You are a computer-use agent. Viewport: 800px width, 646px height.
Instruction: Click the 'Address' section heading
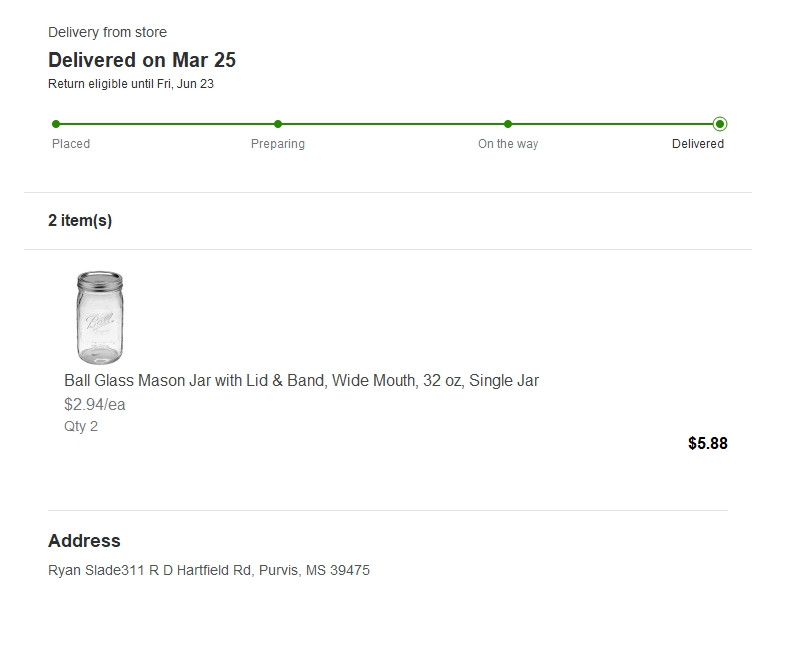[x=84, y=541]
